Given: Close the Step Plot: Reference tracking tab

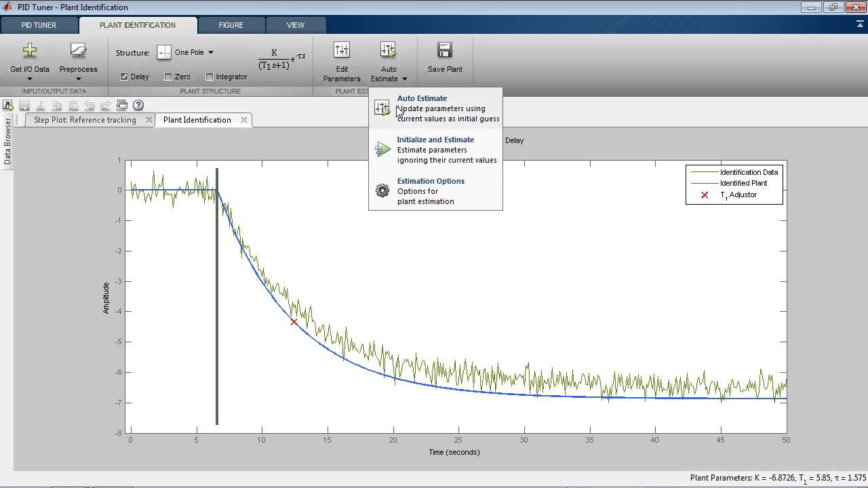Looking at the screenshot, I should tap(148, 120).
